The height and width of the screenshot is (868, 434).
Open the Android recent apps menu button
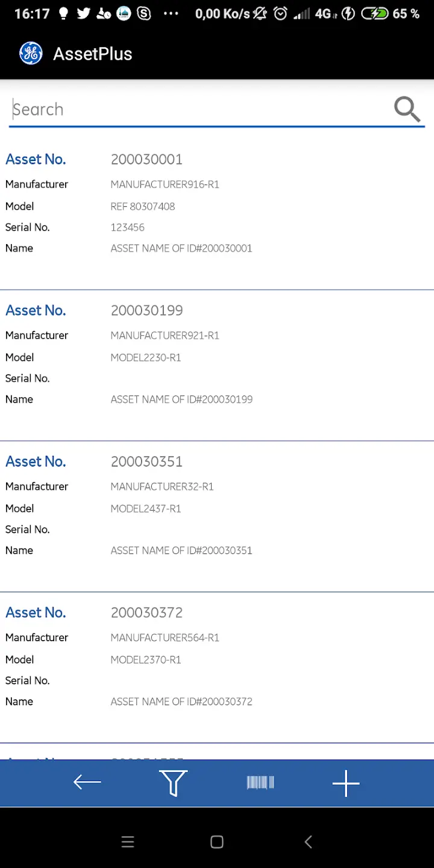(x=128, y=842)
